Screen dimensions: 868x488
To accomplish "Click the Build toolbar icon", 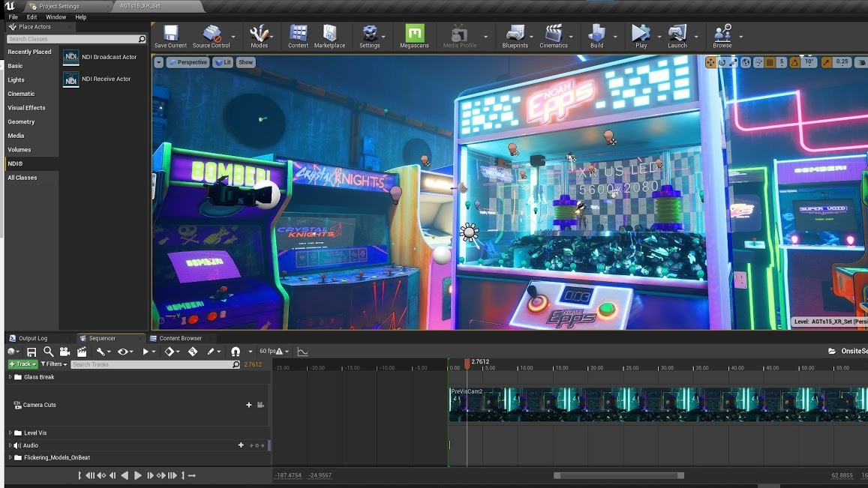I will click(596, 34).
